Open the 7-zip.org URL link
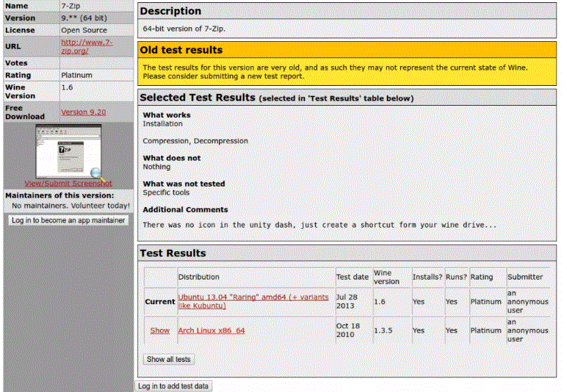567x392 pixels. pyautogui.click(x=87, y=46)
